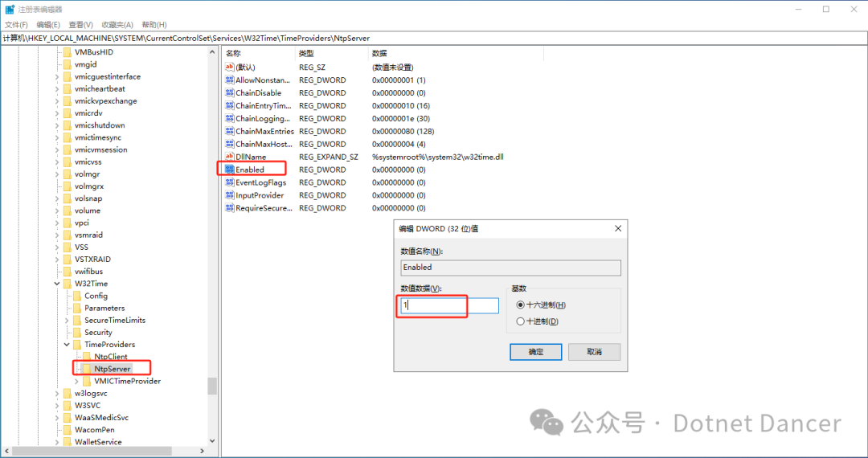Click the VMBusHID folder icon
This screenshot has height=458, width=868.
67,52
